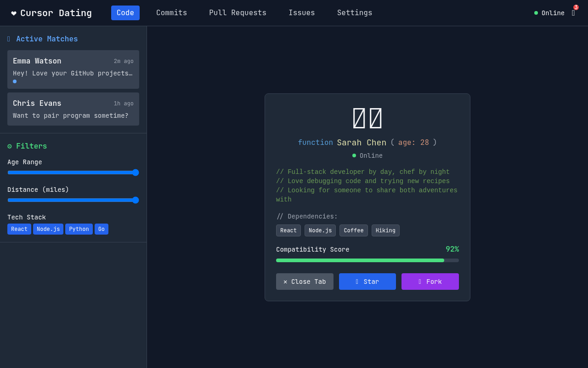Toggle the Python tech stack filter
This screenshot has height=368, width=588.
(x=79, y=229)
